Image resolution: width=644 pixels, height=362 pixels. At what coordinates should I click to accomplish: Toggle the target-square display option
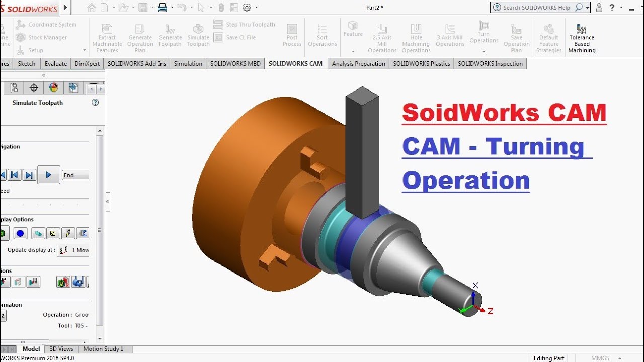coord(53,233)
